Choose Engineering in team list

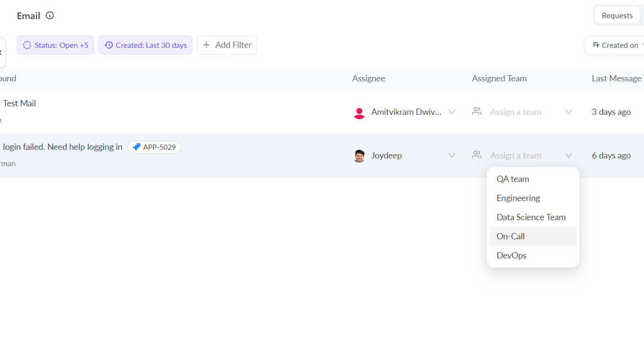tap(518, 198)
